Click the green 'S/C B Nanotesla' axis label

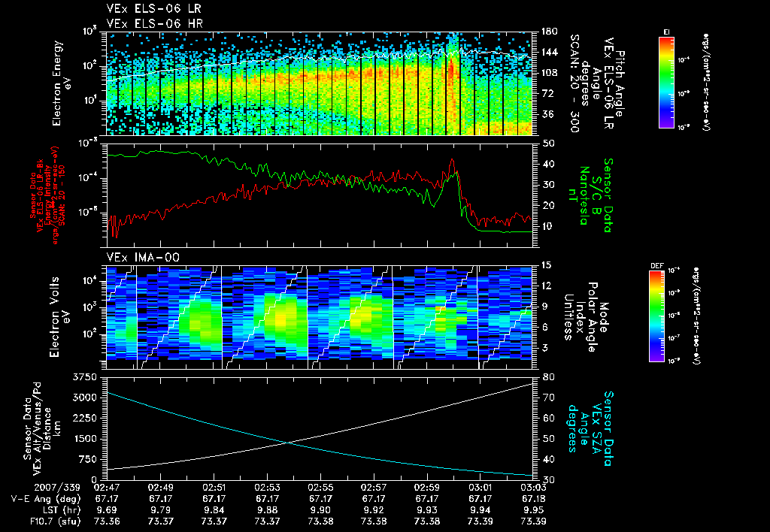[583, 195]
